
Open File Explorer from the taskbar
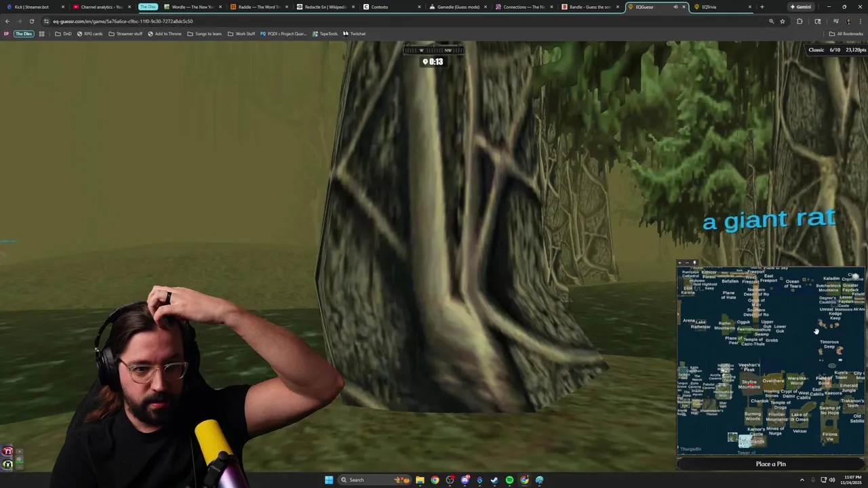click(420, 480)
